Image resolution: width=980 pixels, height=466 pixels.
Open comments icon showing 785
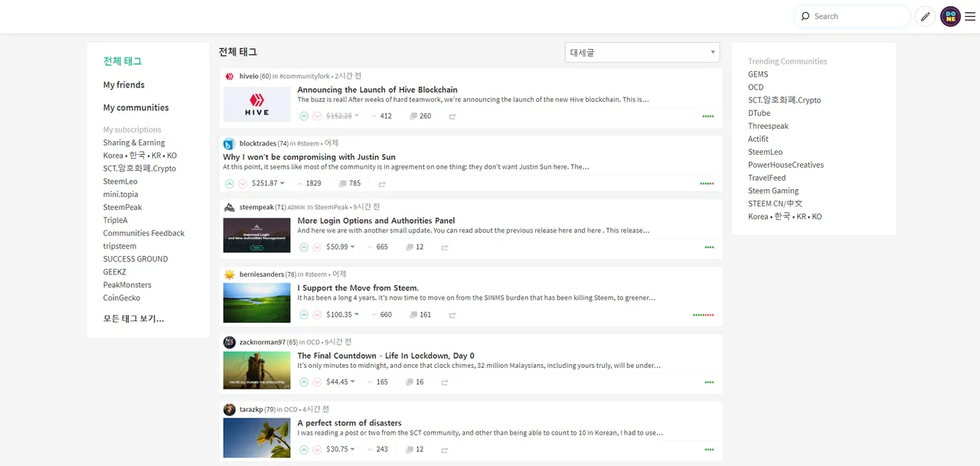tap(342, 184)
